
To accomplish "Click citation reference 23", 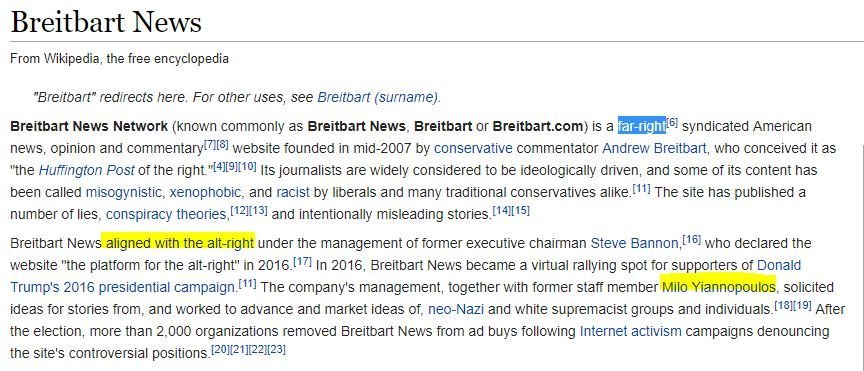I will point(276,350).
